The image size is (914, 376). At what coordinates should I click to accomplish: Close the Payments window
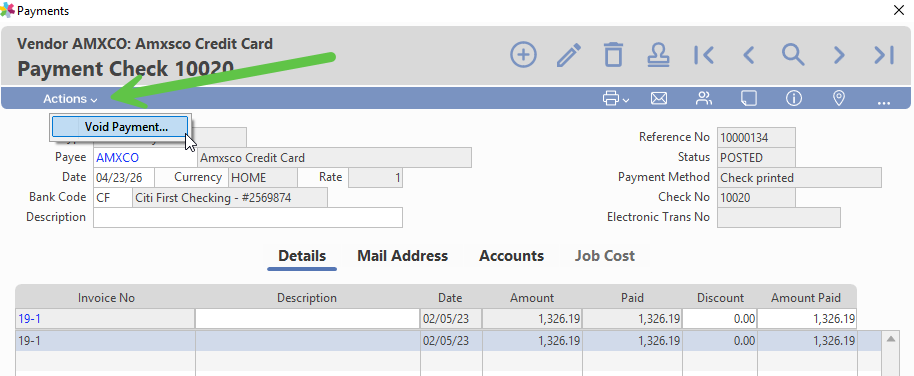[898, 10]
